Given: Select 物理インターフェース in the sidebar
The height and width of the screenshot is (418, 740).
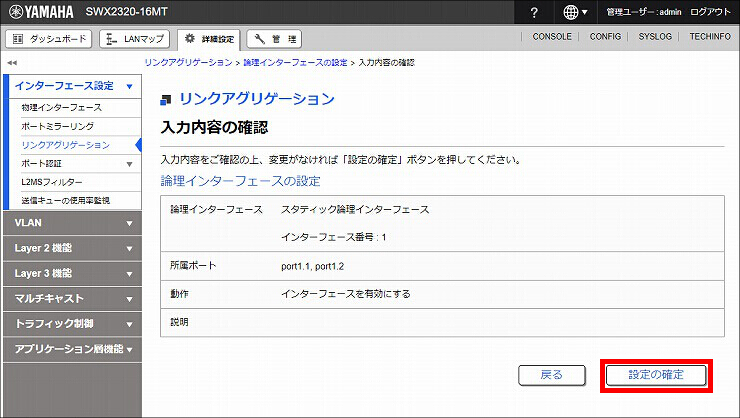Looking at the screenshot, I should tap(61, 108).
